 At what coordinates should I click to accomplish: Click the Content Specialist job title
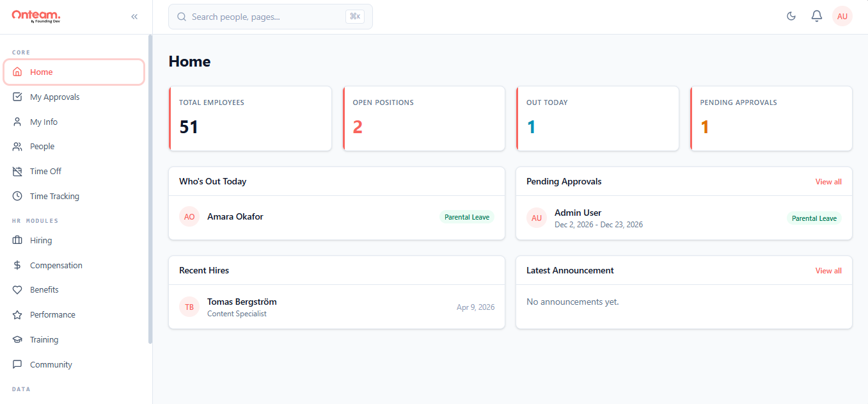coord(237,314)
